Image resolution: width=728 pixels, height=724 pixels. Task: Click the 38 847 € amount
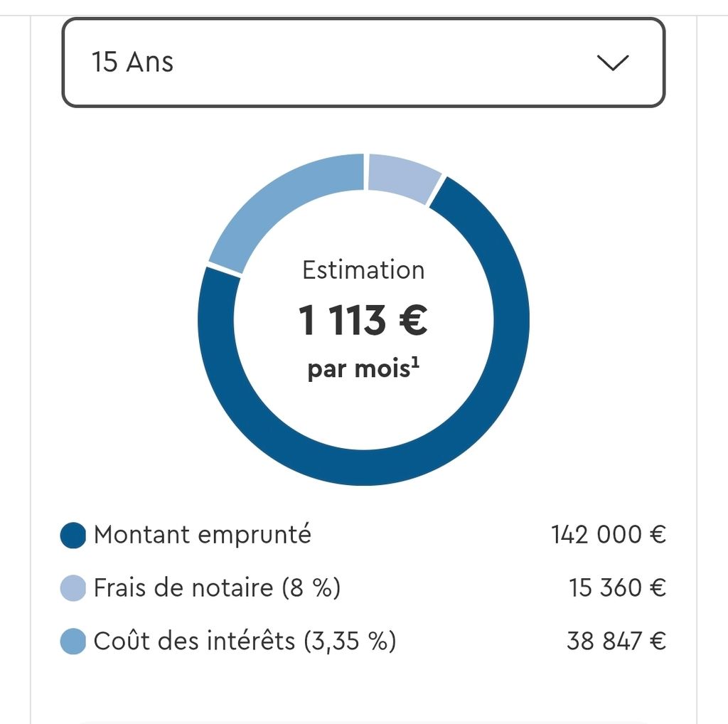(x=616, y=641)
